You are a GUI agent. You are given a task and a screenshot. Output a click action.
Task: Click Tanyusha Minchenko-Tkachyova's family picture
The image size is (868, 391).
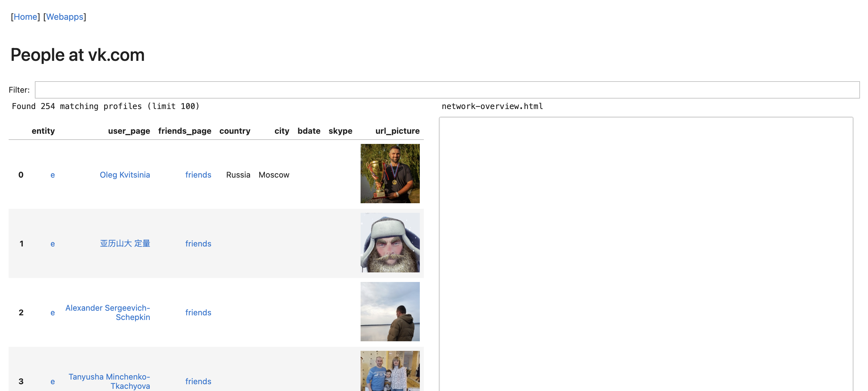tap(390, 371)
